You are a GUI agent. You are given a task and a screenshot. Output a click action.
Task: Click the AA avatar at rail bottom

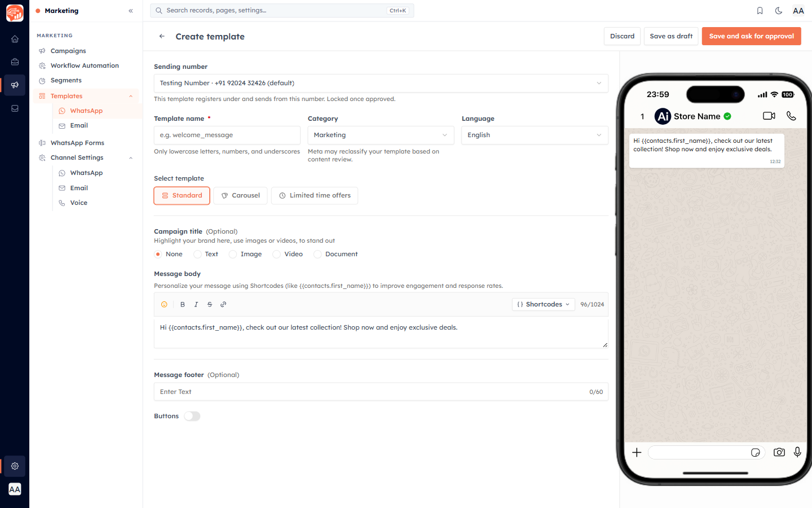15,489
